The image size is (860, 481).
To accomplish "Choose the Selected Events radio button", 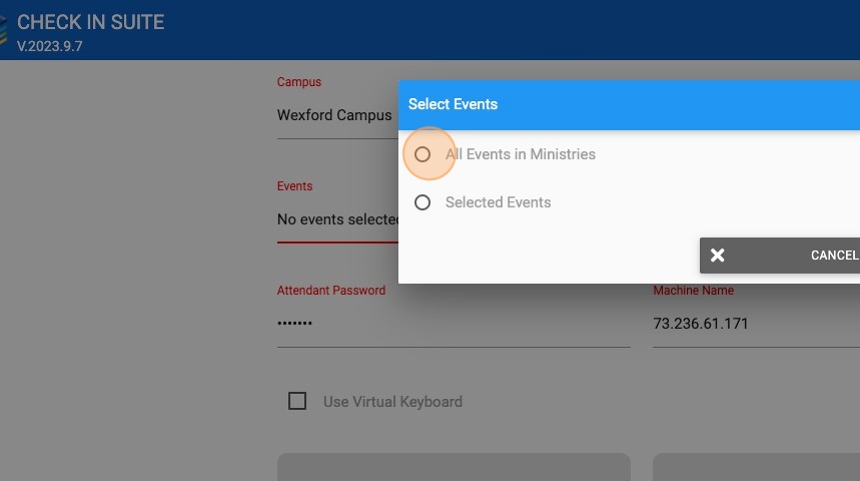I will (422, 203).
